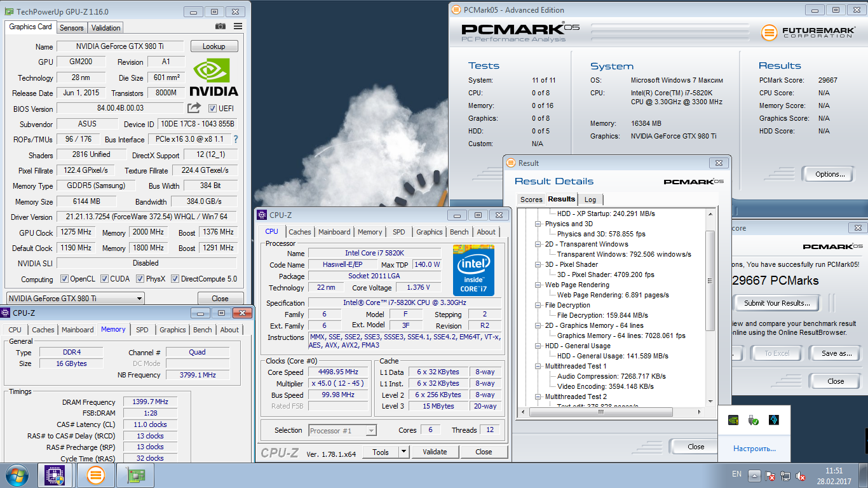868x488 pixels.
Task: Collapse the File Decryption node
Action: [538, 305]
